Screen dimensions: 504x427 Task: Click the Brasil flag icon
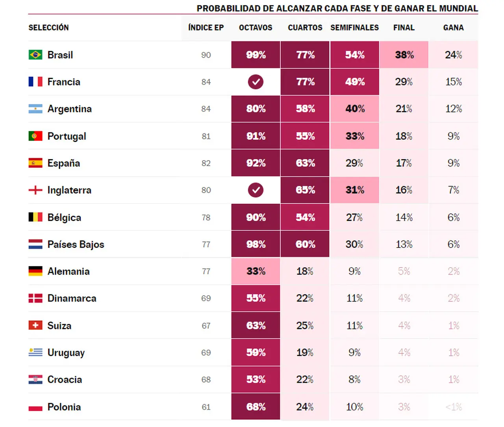[35, 55]
